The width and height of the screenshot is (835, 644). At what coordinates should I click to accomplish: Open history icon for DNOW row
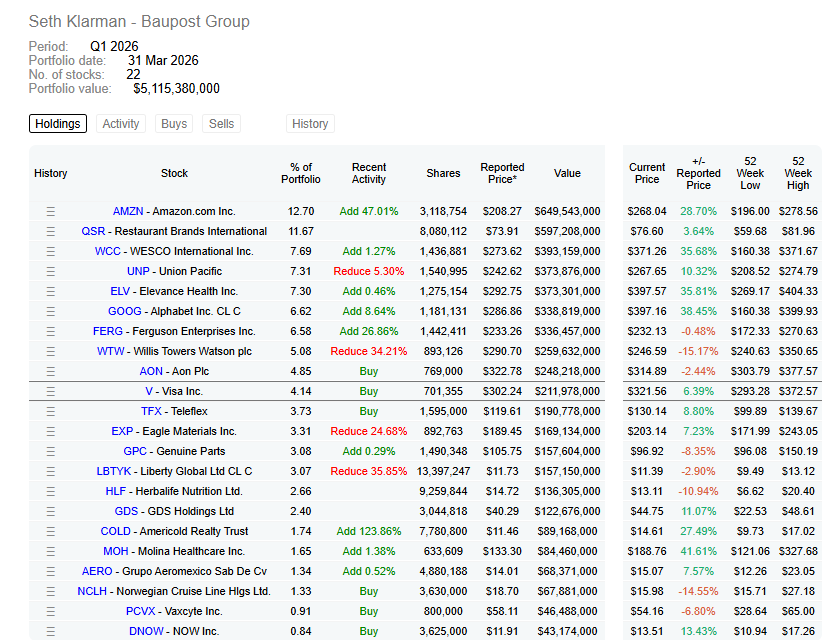[x=51, y=631]
